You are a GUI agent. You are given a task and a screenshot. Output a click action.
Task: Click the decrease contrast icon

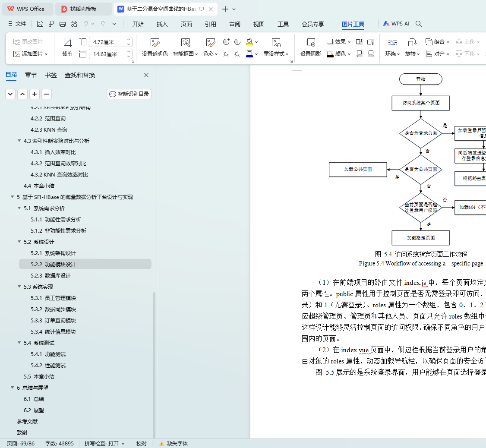pyautogui.click(x=237, y=41)
